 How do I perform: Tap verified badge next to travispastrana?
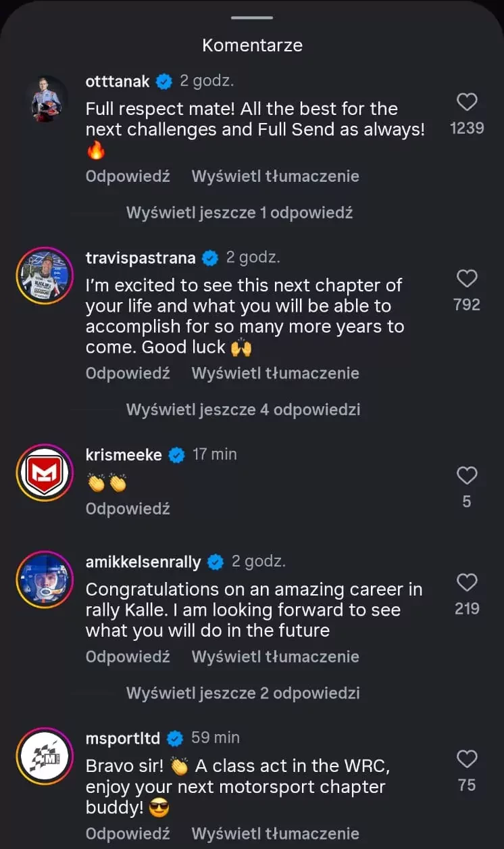click(x=211, y=258)
